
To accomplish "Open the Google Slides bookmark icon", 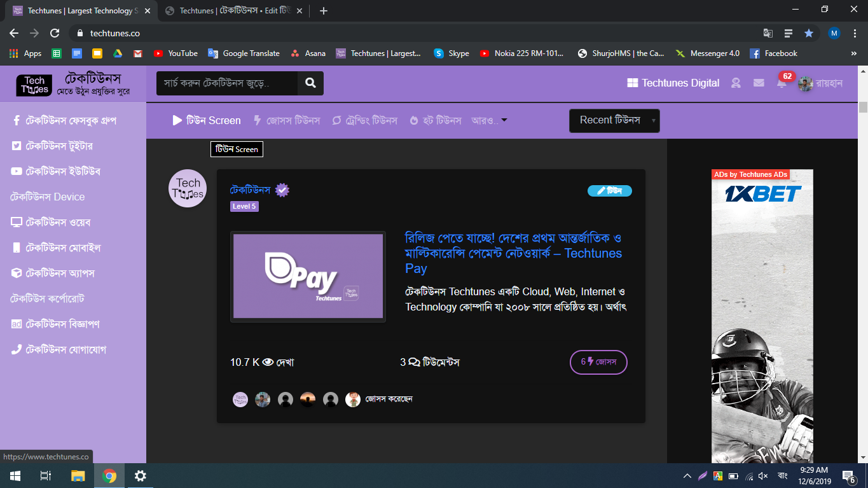I will [97, 53].
